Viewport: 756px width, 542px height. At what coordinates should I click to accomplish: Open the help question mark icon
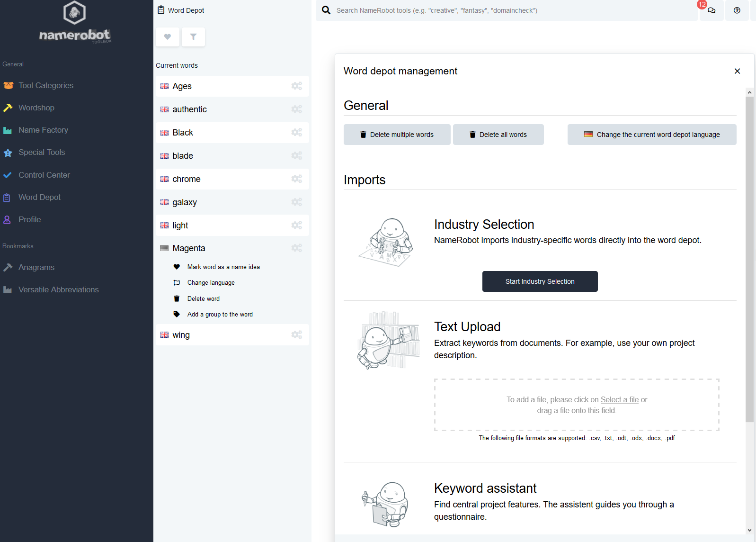737,10
